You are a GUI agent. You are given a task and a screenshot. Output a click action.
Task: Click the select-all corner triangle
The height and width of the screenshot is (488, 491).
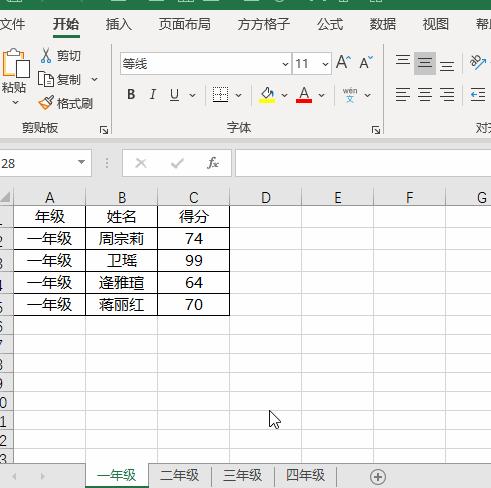[6, 197]
